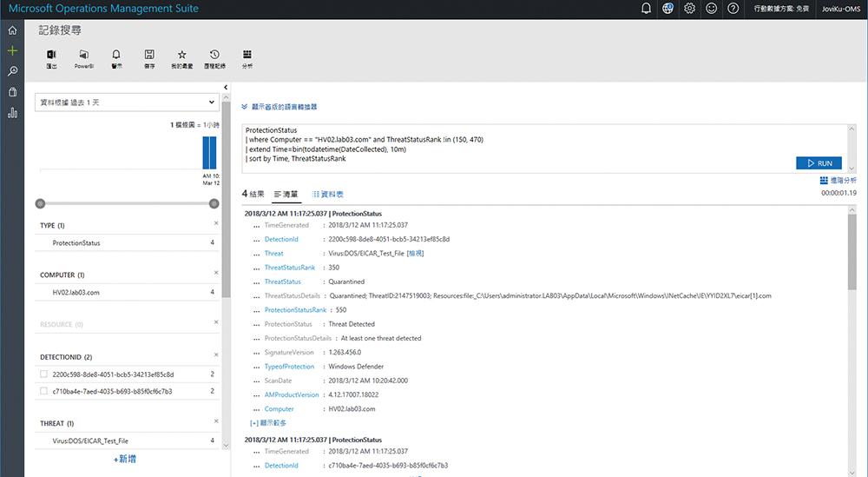The width and height of the screenshot is (868, 477).
Task: Click the green plus icon in sidebar
Action: 12,50
